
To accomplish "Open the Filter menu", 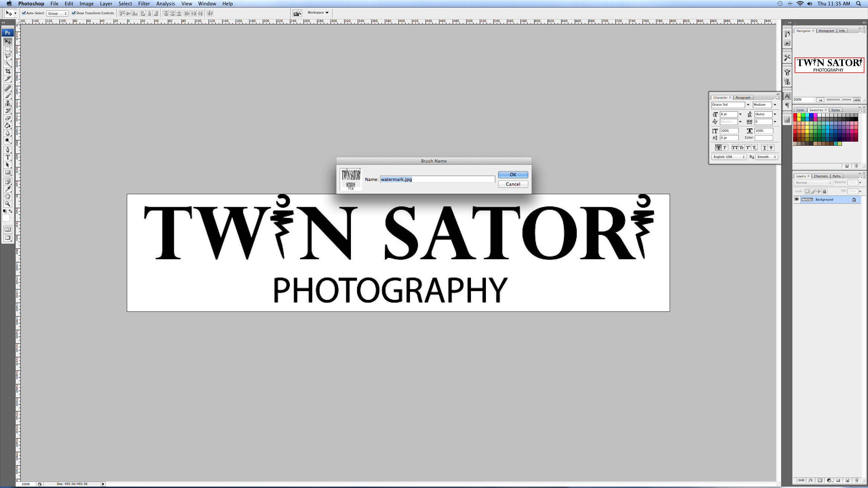I will click(144, 4).
